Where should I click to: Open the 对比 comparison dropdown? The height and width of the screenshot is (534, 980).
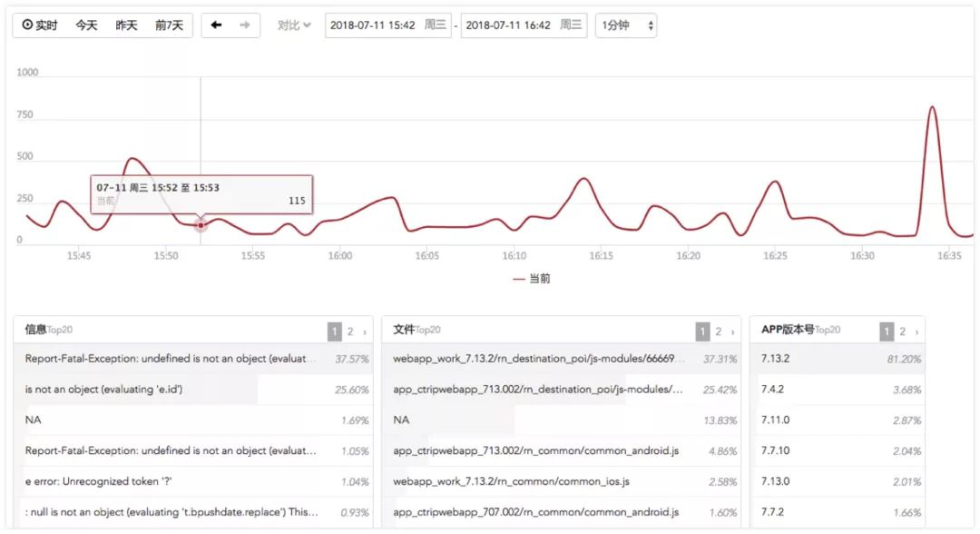294,25
